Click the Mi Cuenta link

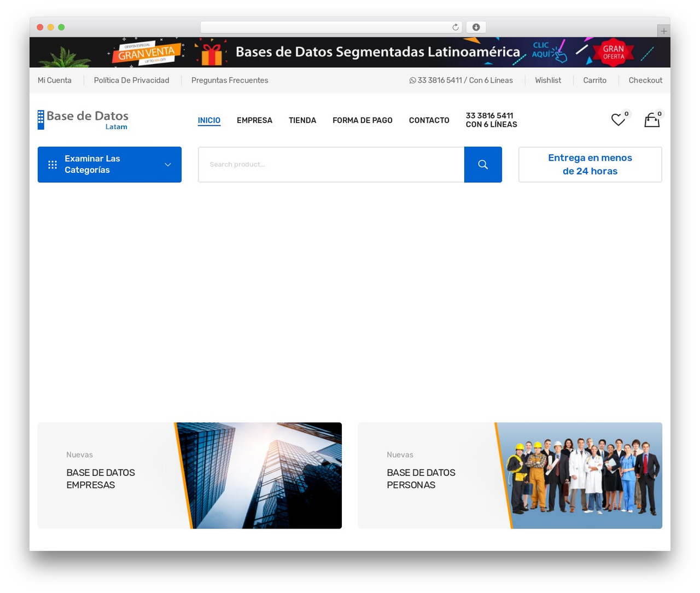coord(55,80)
